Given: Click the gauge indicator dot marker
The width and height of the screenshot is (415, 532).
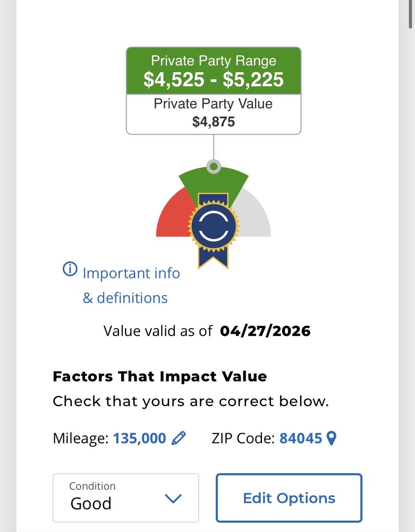Looking at the screenshot, I should 213,167.
